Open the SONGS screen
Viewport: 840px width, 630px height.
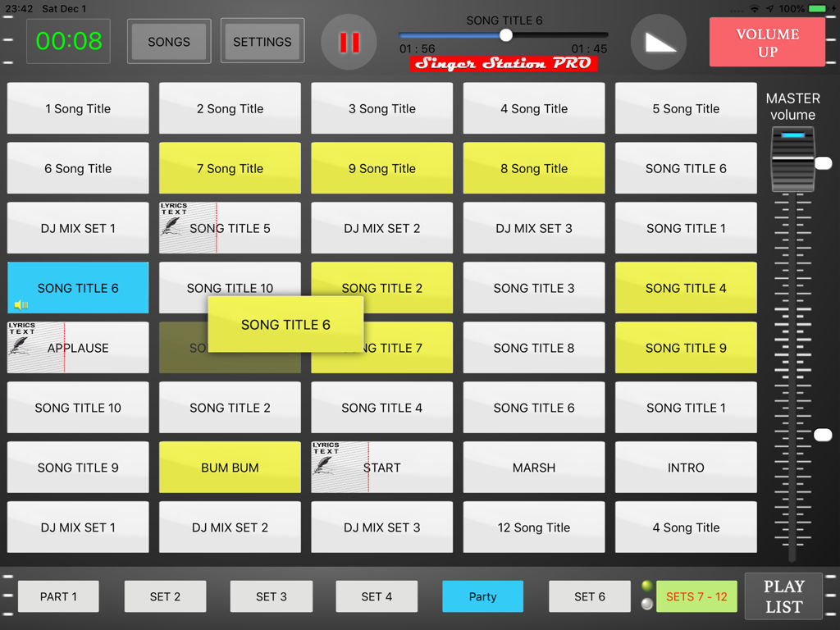(x=168, y=40)
